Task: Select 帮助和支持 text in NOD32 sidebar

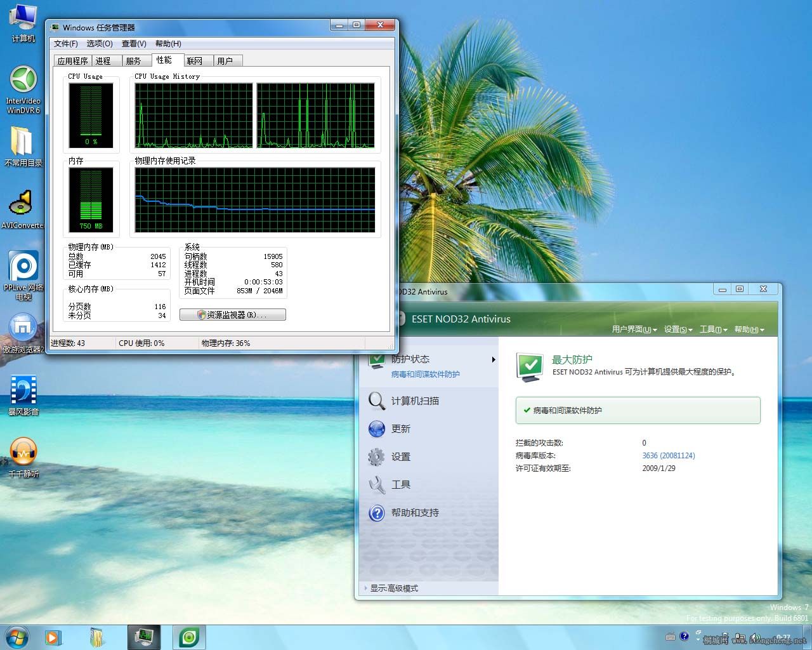Action: tap(415, 513)
